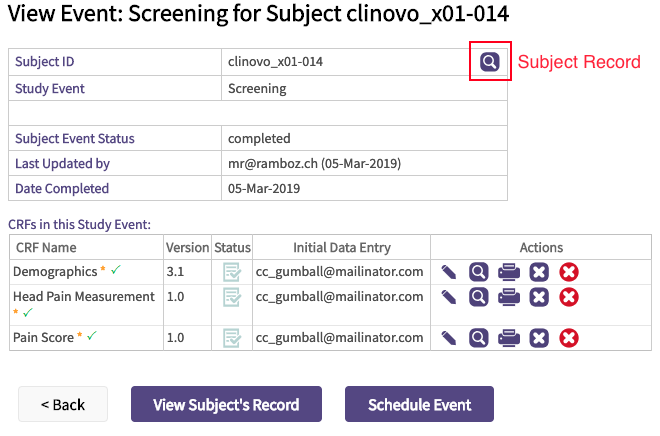Delete the Pain Score CRF with red X

569,338
